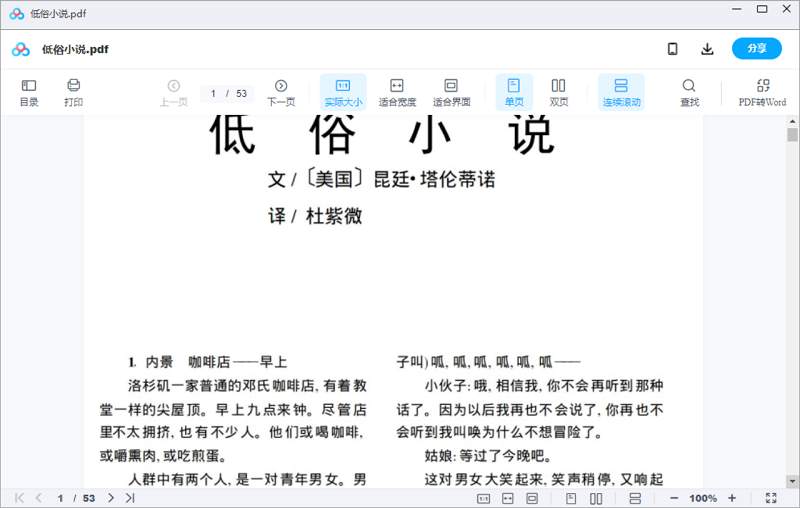
Task: Toggle 实际大小 actual size mode
Action: pyautogui.click(x=343, y=92)
